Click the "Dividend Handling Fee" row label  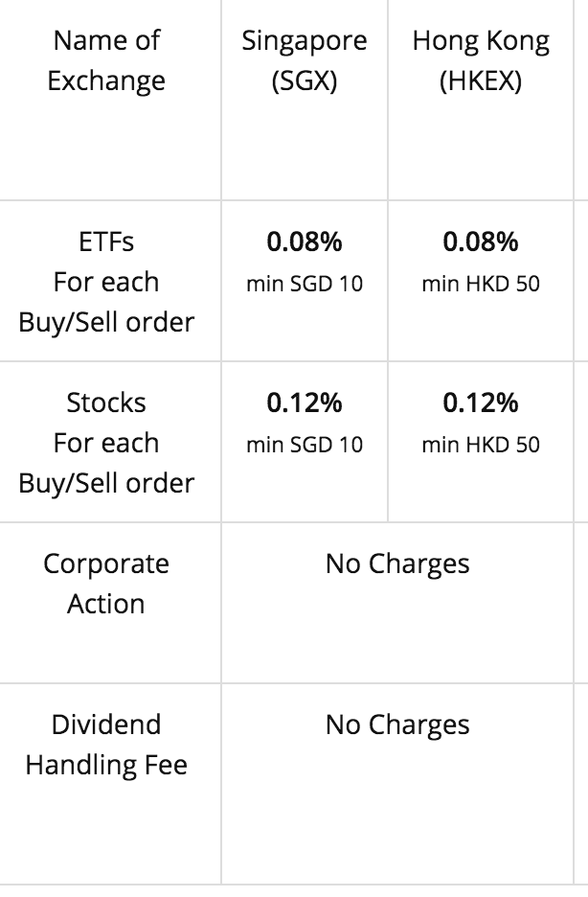[x=106, y=745]
